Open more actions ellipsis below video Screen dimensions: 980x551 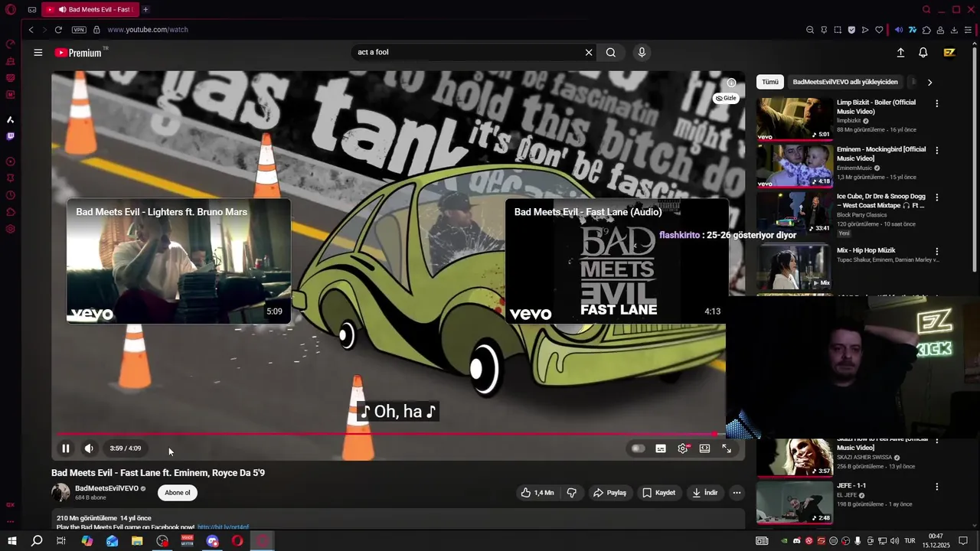click(x=737, y=493)
